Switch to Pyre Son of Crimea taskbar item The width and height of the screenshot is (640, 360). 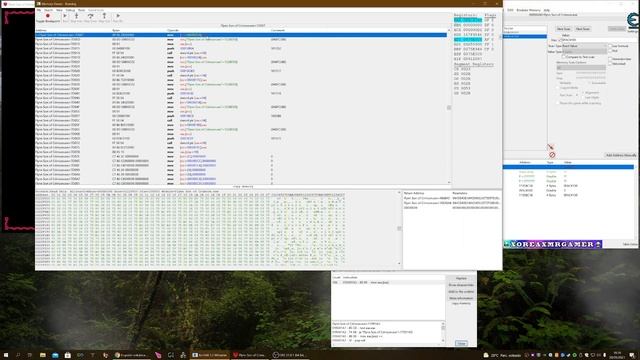[x=249, y=355]
